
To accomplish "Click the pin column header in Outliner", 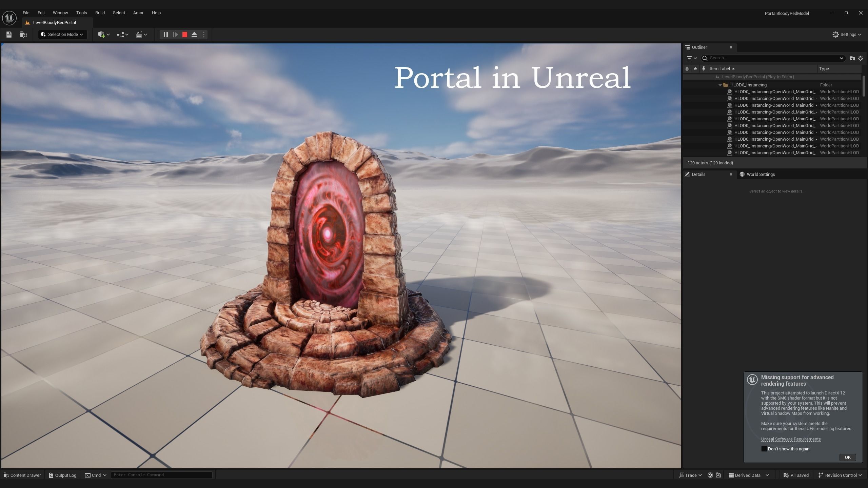I will pyautogui.click(x=704, y=69).
